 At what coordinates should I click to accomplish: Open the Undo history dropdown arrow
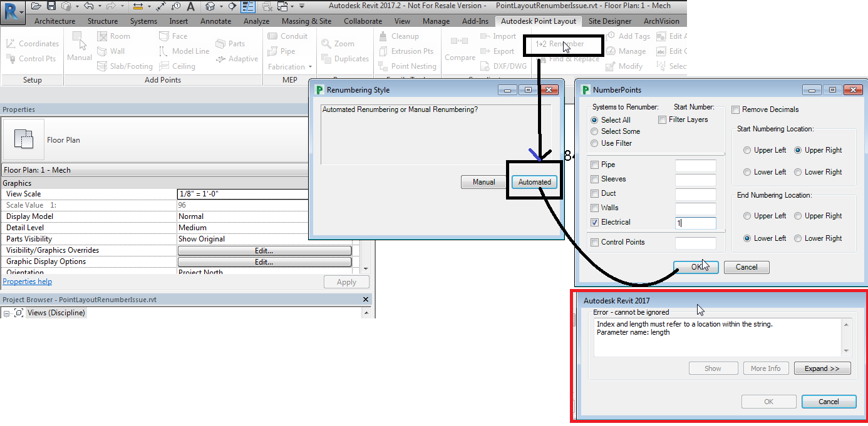(100, 6)
